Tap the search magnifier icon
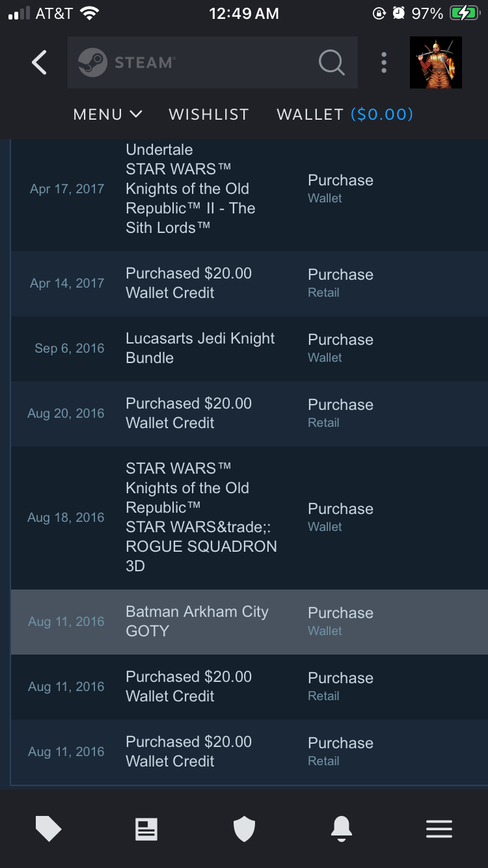The image size is (488, 868). 331,62
